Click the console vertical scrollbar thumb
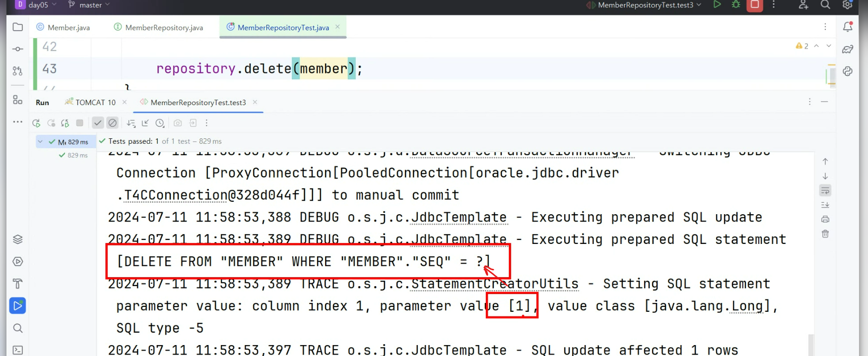Image resolution: width=868 pixels, height=356 pixels. 811,345
